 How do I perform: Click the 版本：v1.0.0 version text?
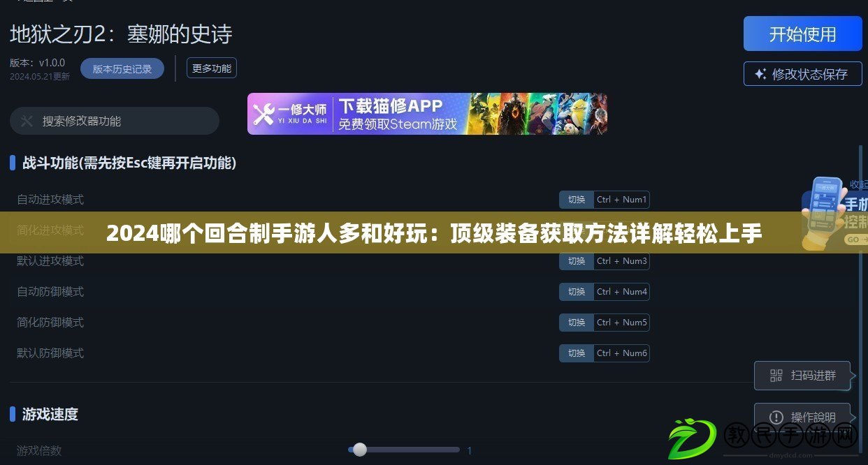[38, 63]
